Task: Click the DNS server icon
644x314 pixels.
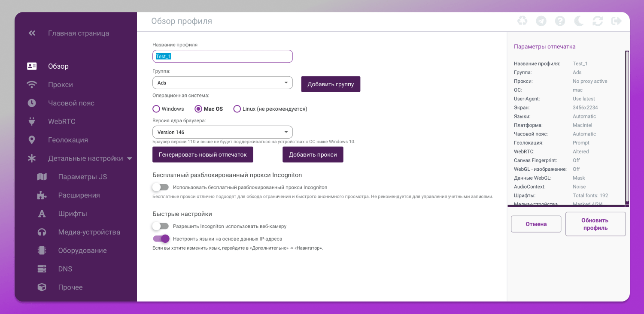Action: [42, 269]
